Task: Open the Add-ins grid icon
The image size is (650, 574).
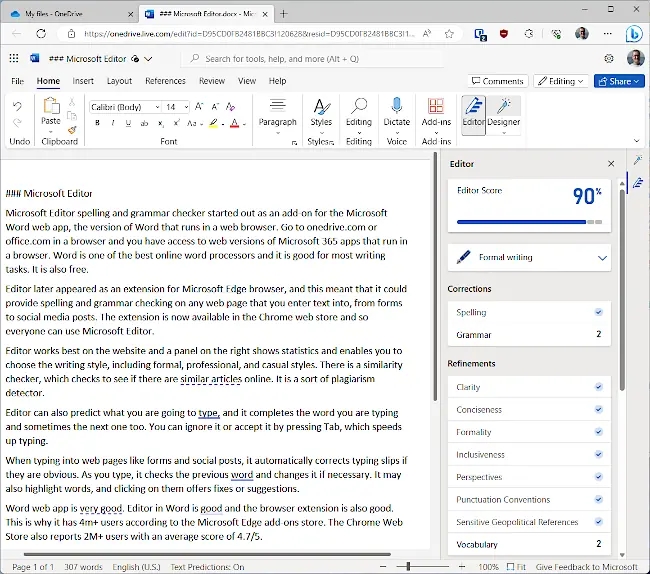Action: coord(436,106)
